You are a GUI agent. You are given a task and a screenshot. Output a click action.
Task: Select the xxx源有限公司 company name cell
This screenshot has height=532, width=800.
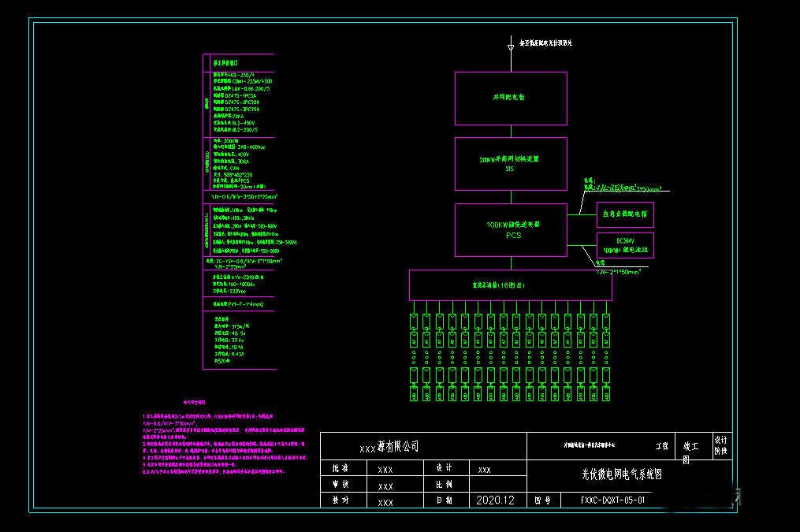391,445
